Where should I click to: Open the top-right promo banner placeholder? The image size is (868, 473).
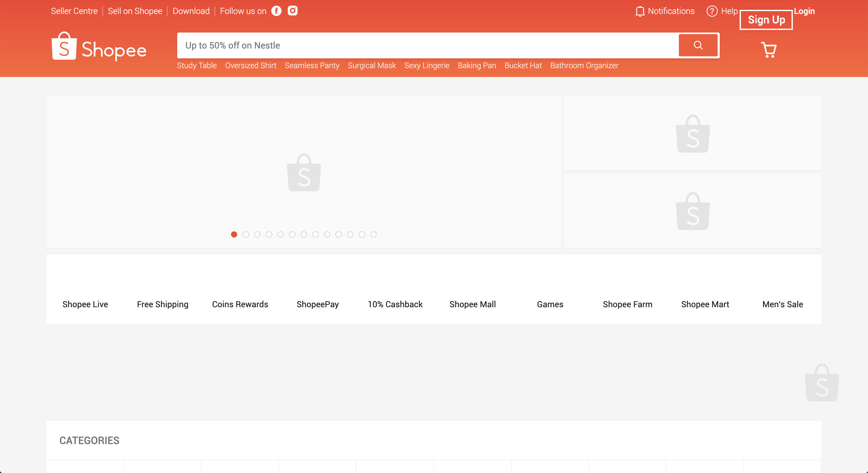[x=692, y=134]
